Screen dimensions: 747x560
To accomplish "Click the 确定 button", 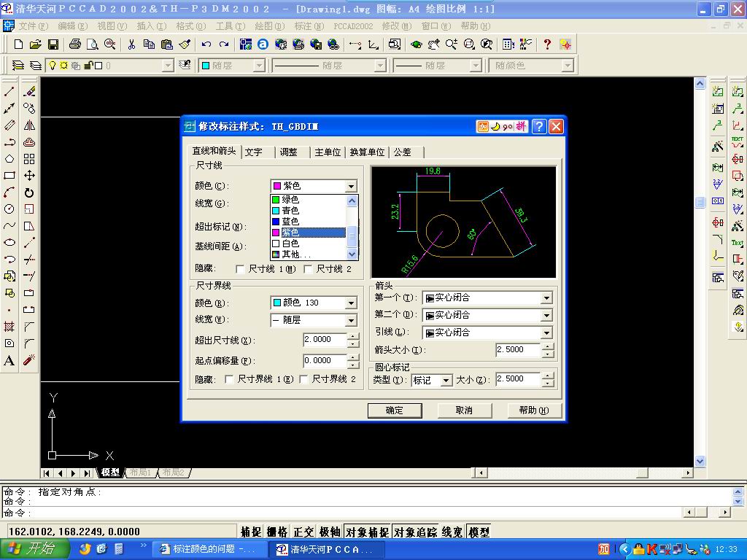I will tap(395, 410).
